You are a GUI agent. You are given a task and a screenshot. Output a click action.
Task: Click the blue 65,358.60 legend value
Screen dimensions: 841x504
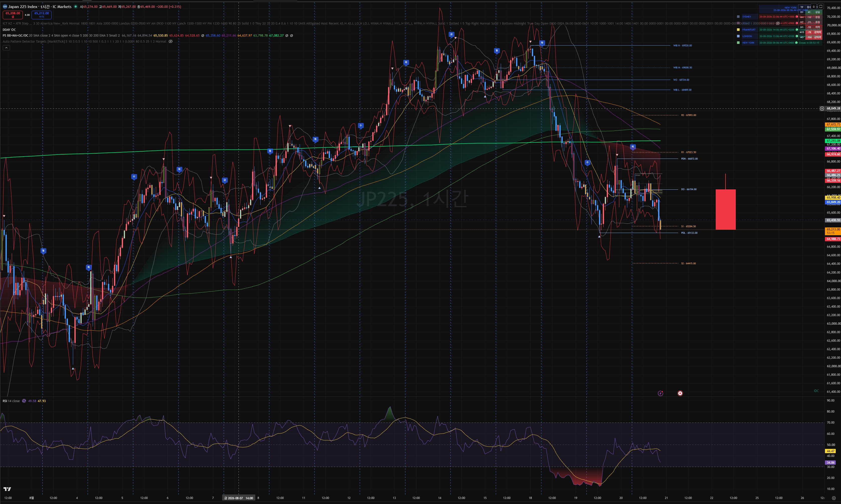[213, 35]
